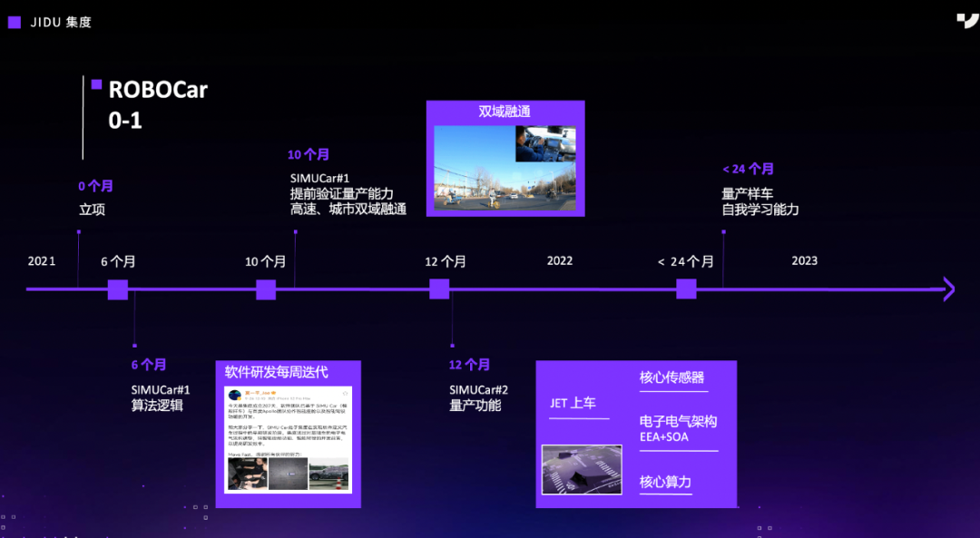Click "SIMUCar#1" above 提前验证量产能力

[319, 178]
